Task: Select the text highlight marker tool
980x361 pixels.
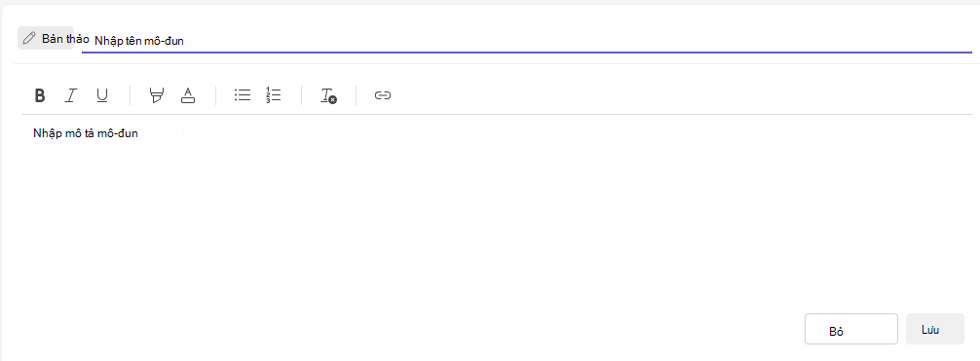Action: [x=157, y=95]
